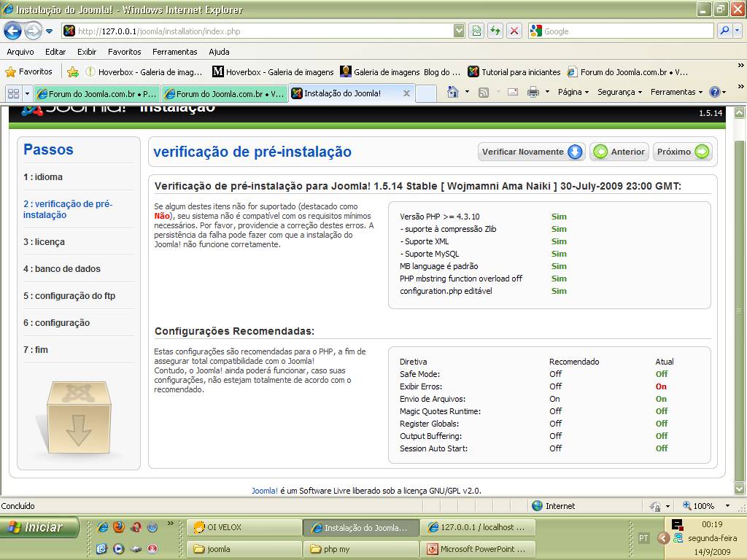The width and height of the screenshot is (747, 560).
Task: Click the Print icon
Action: pyautogui.click(x=533, y=93)
